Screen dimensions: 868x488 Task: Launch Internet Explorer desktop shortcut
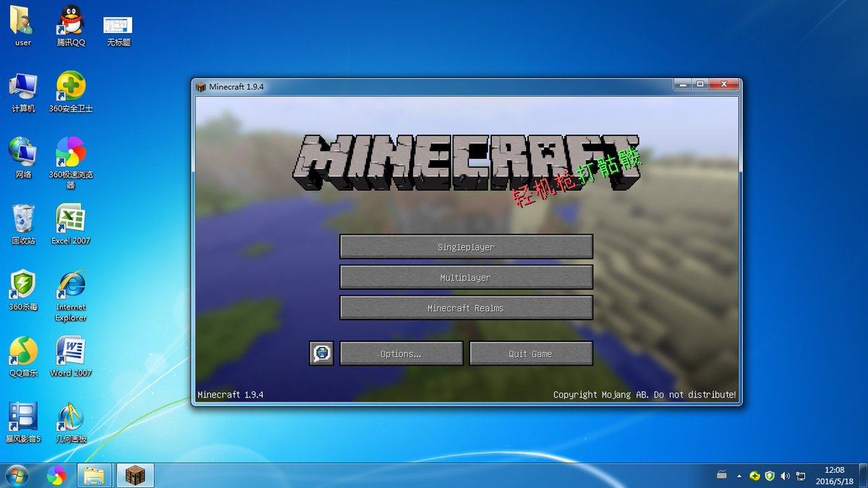71,296
